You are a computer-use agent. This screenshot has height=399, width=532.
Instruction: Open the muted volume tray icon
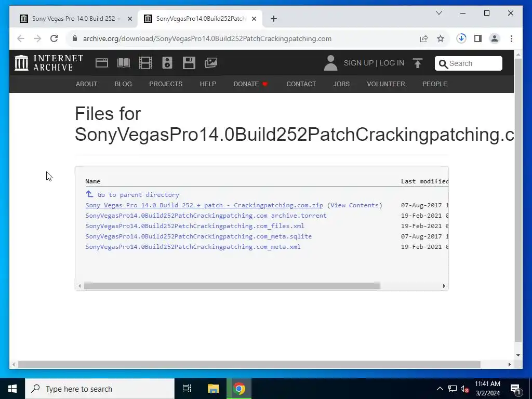tap(464, 389)
